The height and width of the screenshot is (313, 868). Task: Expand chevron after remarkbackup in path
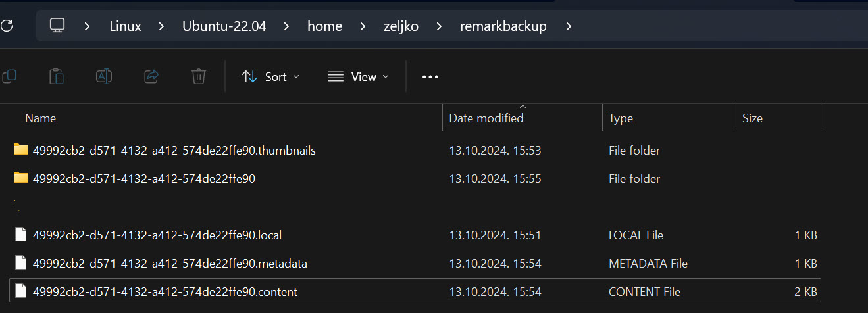coord(569,26)
